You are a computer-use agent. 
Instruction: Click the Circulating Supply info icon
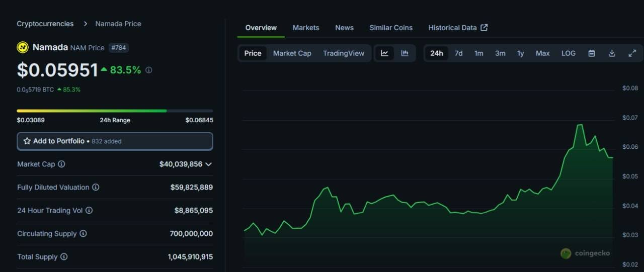(84, 233)
